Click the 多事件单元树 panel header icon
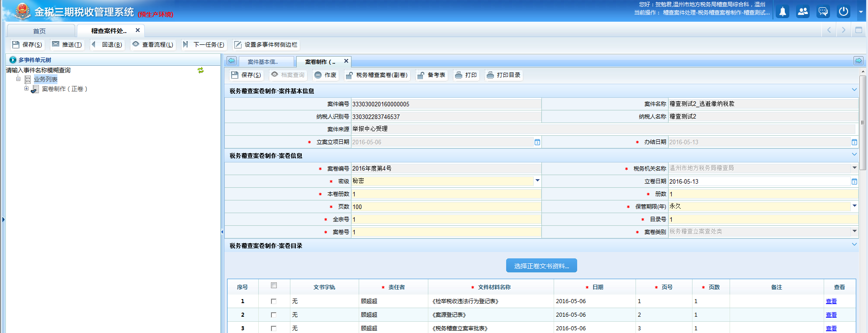The image size is (868, 333). 13,60
